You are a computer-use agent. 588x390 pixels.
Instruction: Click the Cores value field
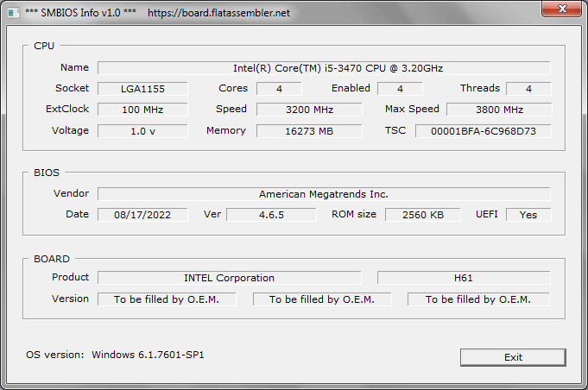279,89
